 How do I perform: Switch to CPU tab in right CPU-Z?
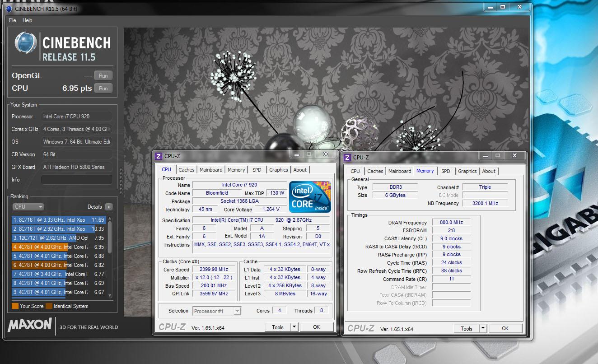coord(355,171)
